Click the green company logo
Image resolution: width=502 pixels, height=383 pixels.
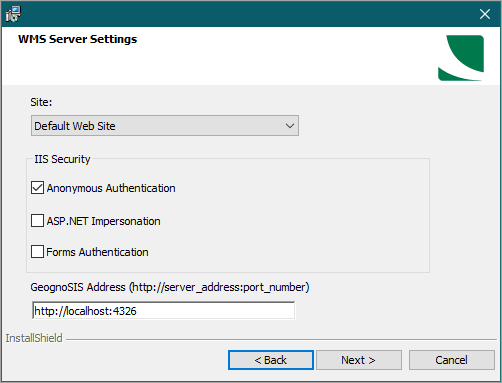(x=461, y=58)
